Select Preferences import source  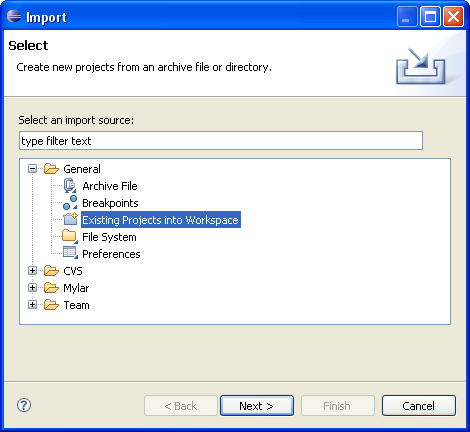(111, 254)
